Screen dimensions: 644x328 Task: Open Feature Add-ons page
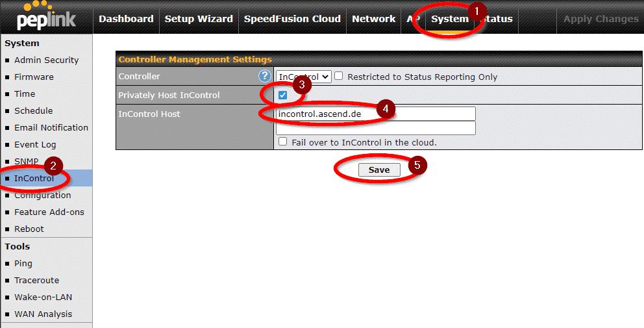[x=49, y=212]
